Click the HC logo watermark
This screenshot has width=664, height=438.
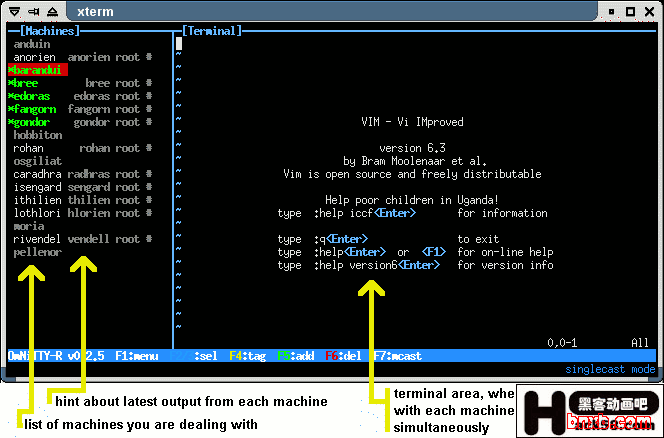588,411
